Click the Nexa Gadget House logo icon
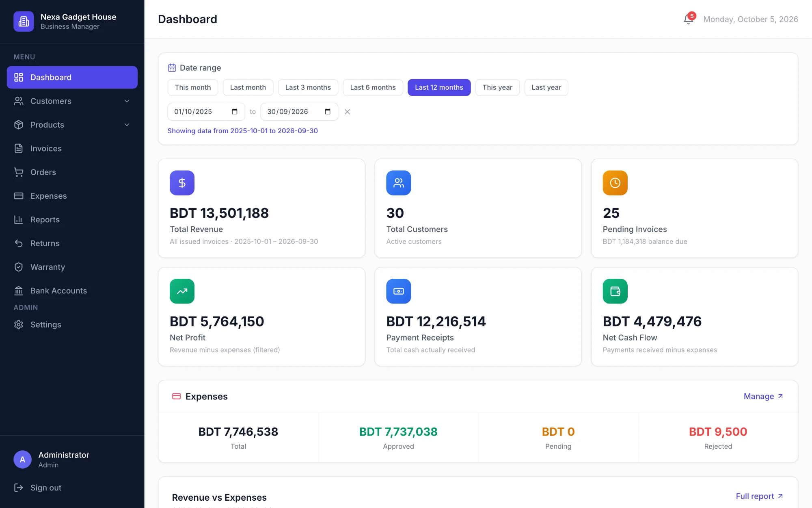812x508 pixels. click(x=24, y=22)
